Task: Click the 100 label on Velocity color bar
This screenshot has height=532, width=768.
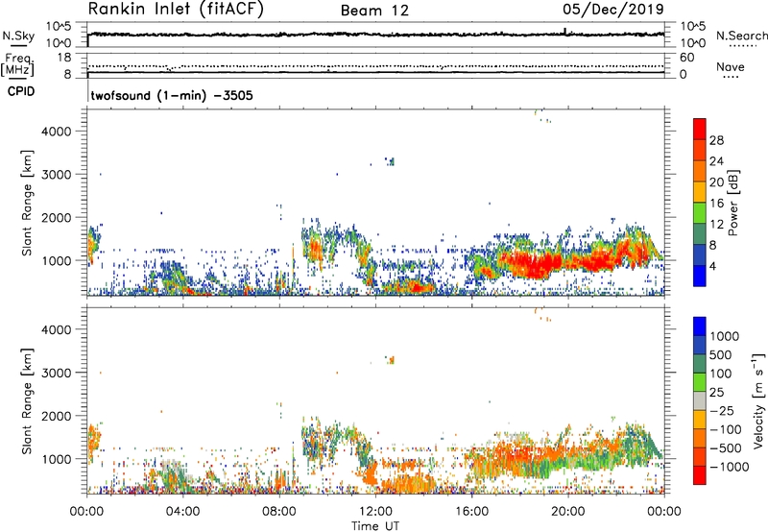Action: 721,374
